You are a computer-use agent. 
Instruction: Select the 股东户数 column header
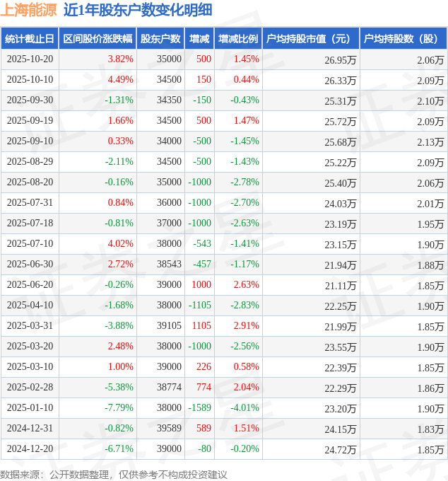[x=160, y=39]
